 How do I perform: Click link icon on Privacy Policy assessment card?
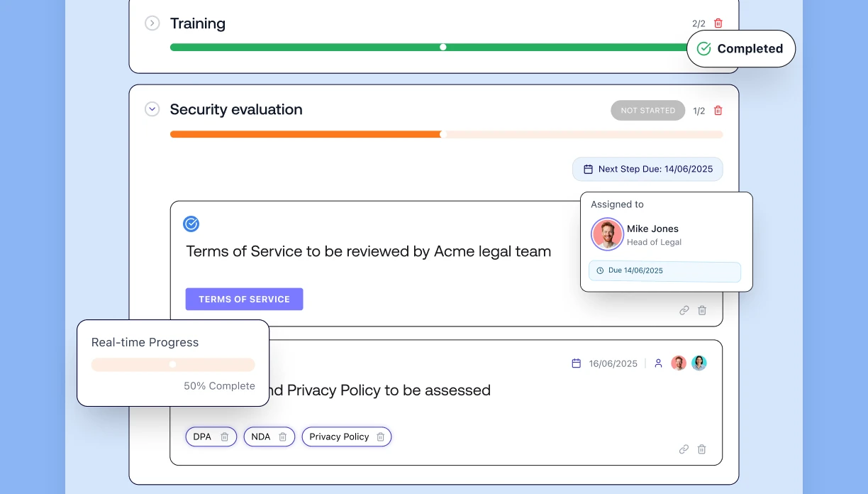684,449
